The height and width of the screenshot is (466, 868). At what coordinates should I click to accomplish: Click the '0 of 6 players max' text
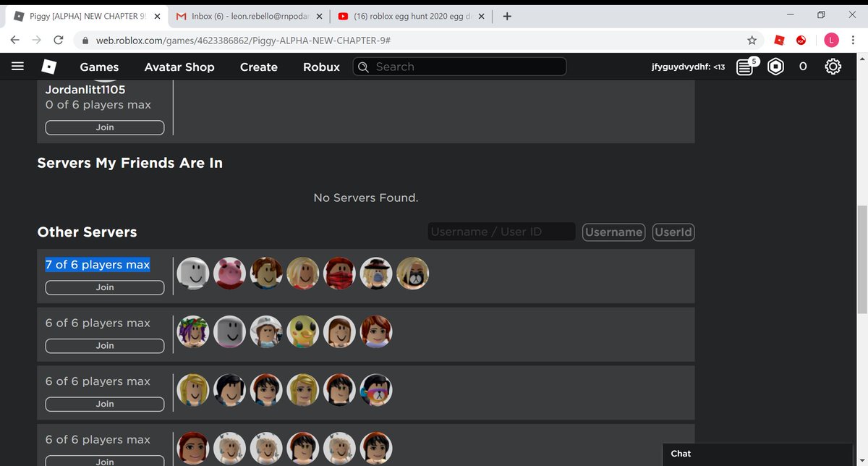tap(98, 105)
